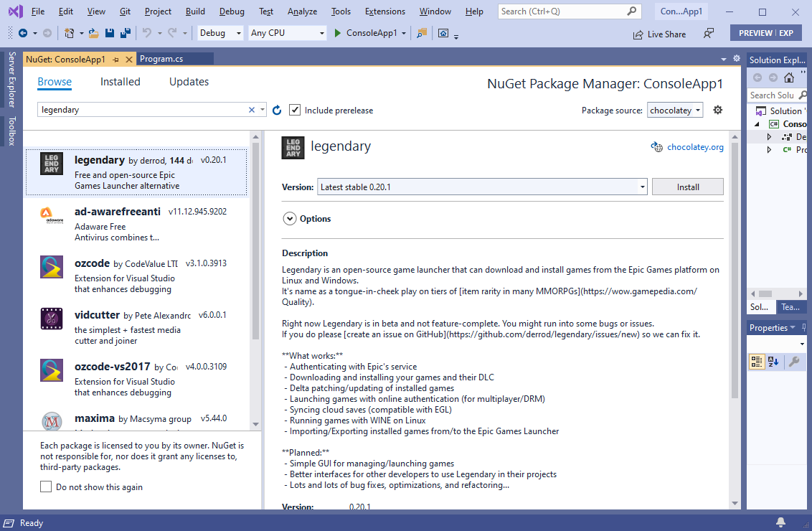Open the Package source chocolatey dropdown
The width and height of the screenshot is (812, 531).
[675, 111]
